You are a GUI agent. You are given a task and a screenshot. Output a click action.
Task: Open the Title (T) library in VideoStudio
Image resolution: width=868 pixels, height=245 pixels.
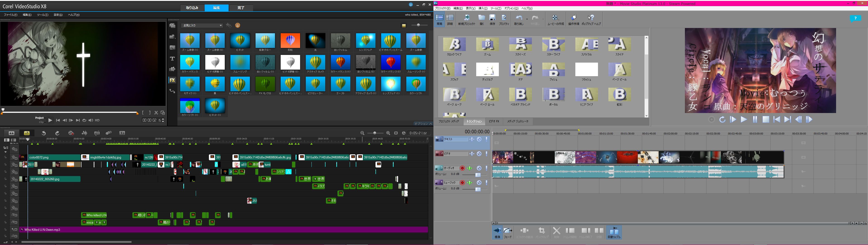172,59
